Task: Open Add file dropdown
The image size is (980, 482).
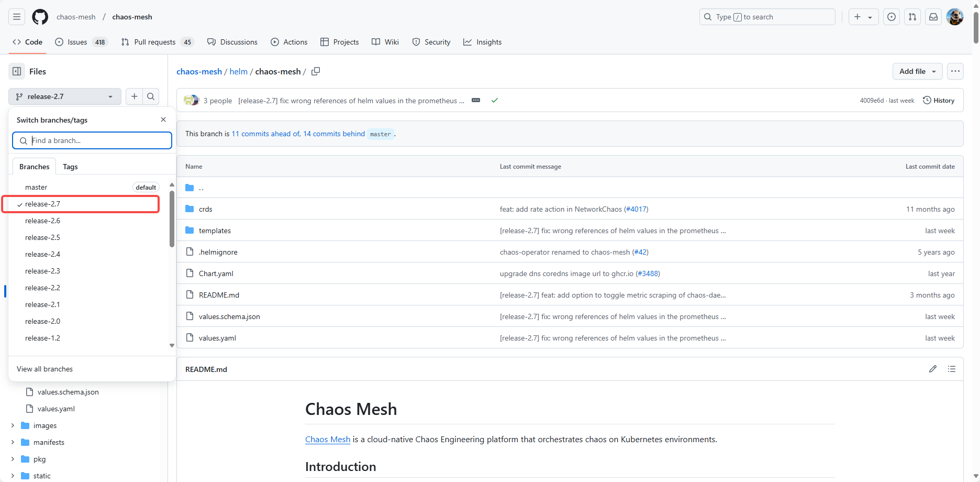Action: coord(918,71)
